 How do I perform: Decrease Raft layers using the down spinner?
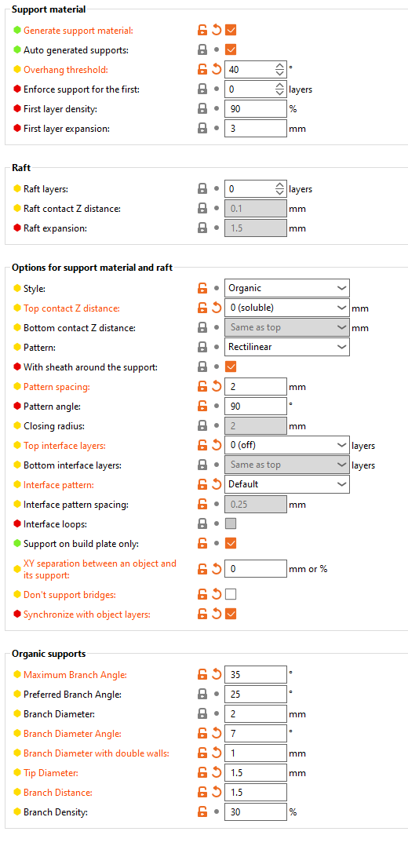point(279,192)
